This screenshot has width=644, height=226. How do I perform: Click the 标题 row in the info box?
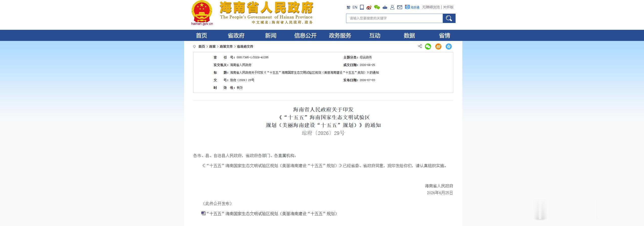pos(296,73)
